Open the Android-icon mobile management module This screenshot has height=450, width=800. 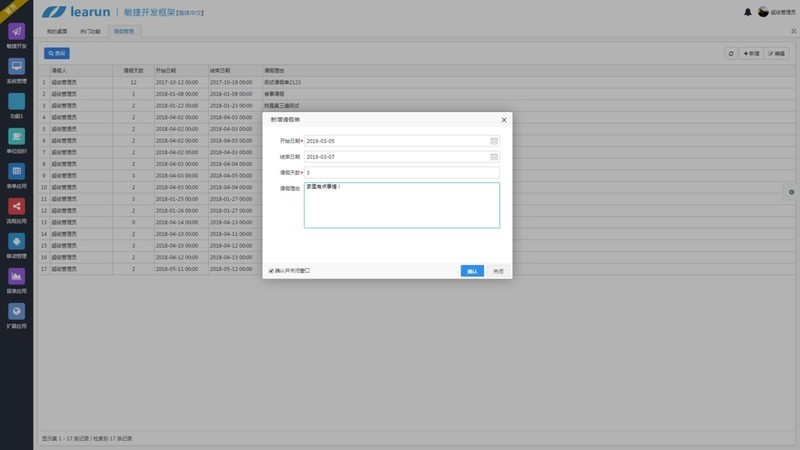pyautogui.click(x=16, y=241)
